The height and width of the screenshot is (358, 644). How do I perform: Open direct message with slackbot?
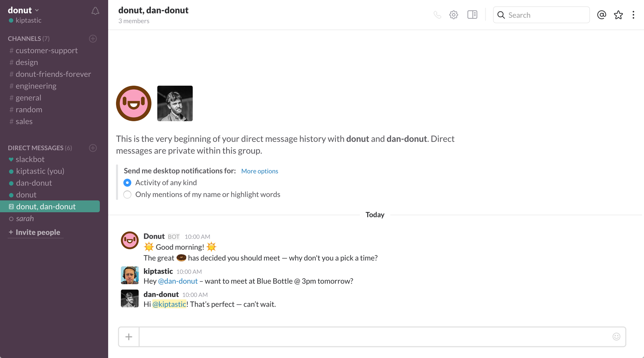(x=30, y=159)
